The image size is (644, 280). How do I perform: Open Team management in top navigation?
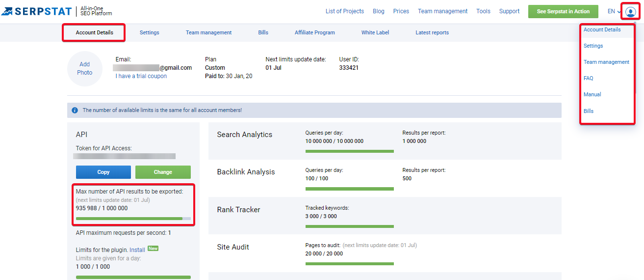tap(443, 11)
